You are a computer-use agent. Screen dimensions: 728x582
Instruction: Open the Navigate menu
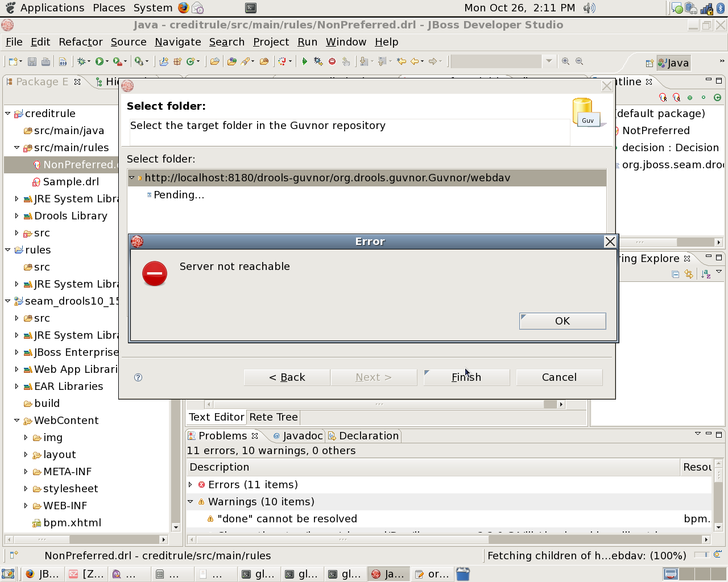coord(178,42)
